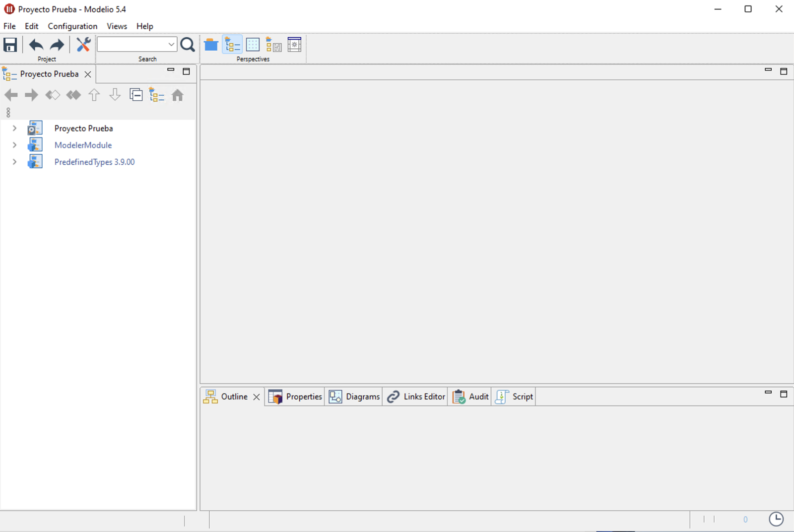Image resolution: width=794 pixels, height=532 pixels.
Task: Click Collapse All icon in browser toolbar
Action: pos(135,95)
